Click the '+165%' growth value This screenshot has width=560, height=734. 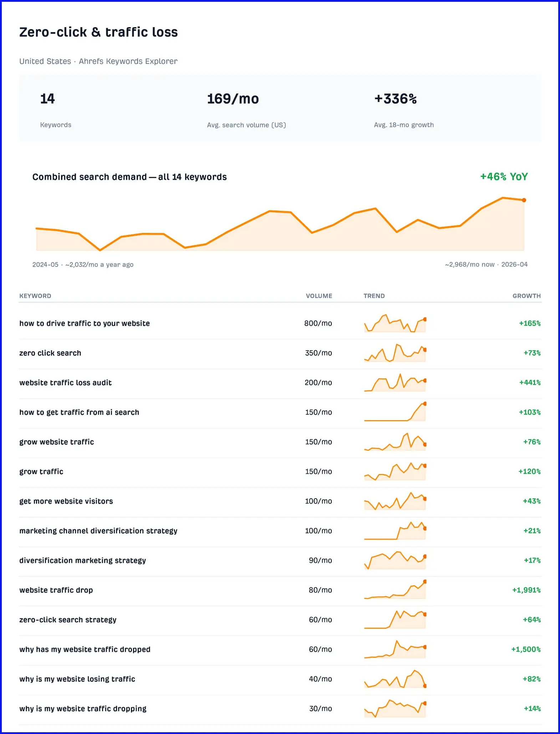[x=530, y=323]
